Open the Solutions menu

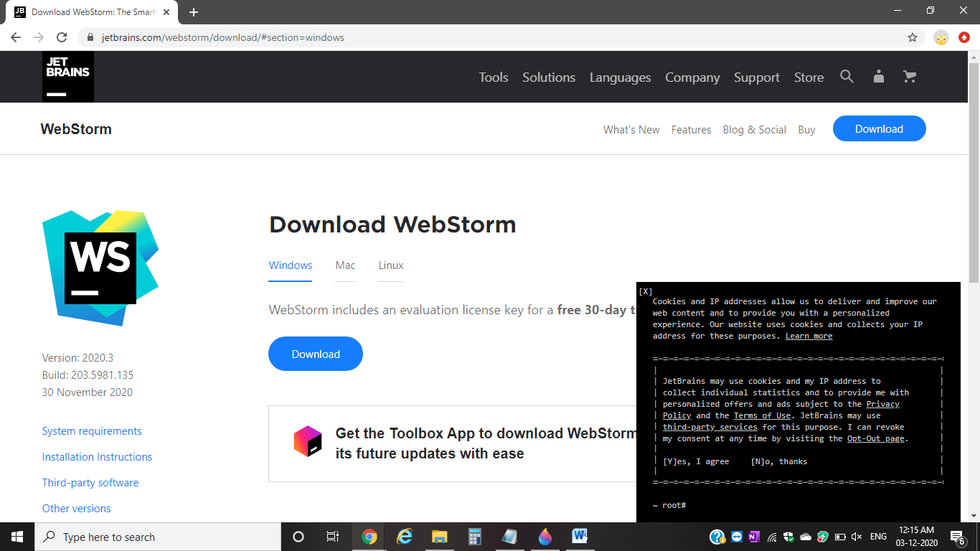pyautogui.click(x=549, y=77)
